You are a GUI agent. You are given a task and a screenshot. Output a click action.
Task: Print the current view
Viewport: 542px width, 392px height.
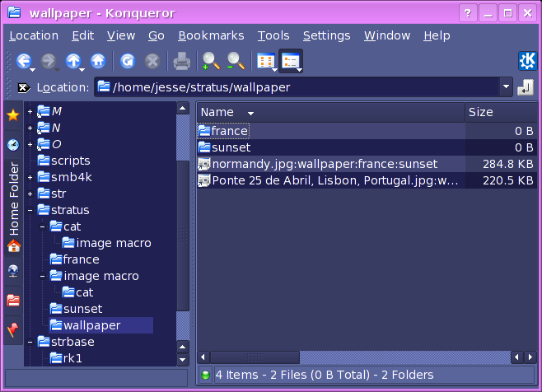tap(182, 61)
